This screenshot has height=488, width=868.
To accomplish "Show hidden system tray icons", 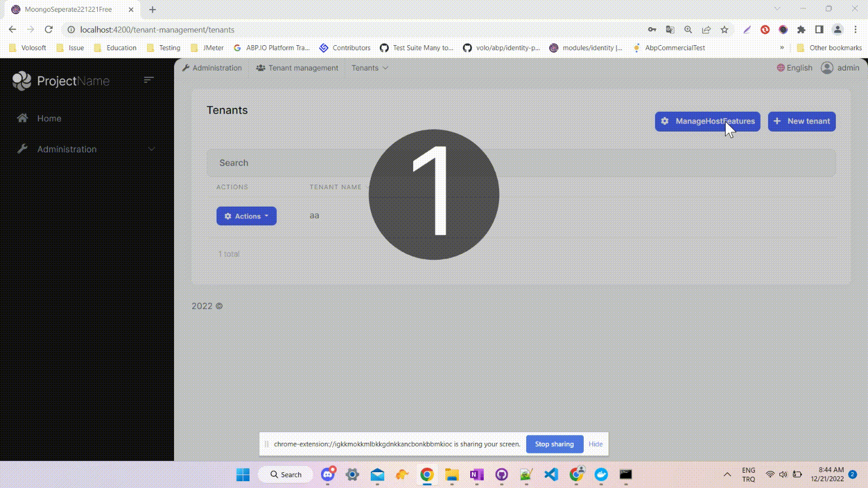I will (x=727, y=474).
